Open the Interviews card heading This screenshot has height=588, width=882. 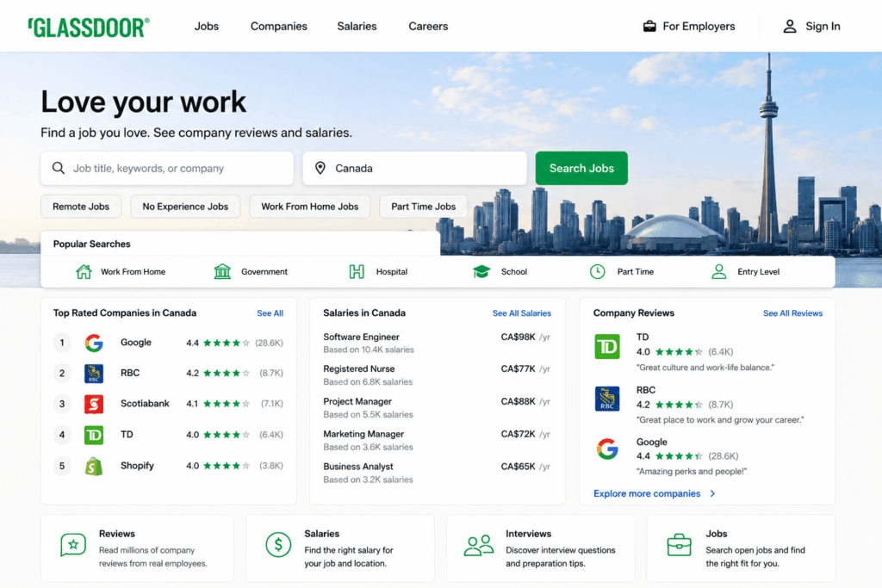point(528,534)
